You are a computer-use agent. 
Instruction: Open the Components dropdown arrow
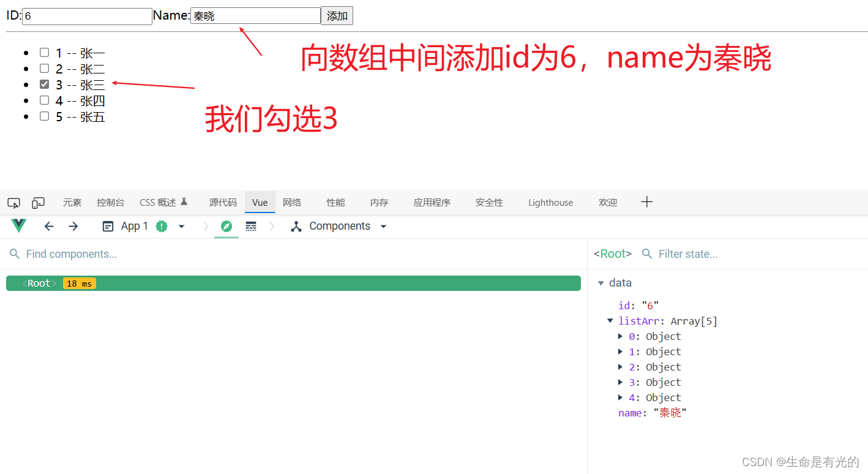384,227
